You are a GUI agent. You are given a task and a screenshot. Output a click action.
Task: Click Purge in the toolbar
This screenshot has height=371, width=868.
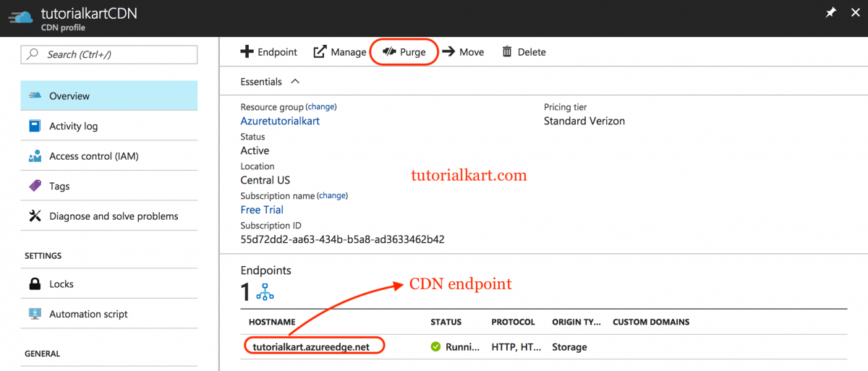(x=404, y=52)
